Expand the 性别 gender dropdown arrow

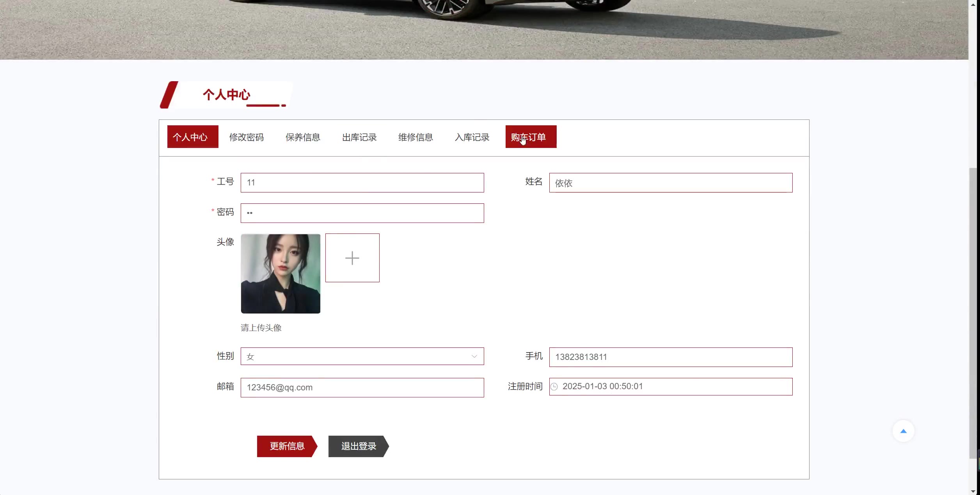pos(474,356)
